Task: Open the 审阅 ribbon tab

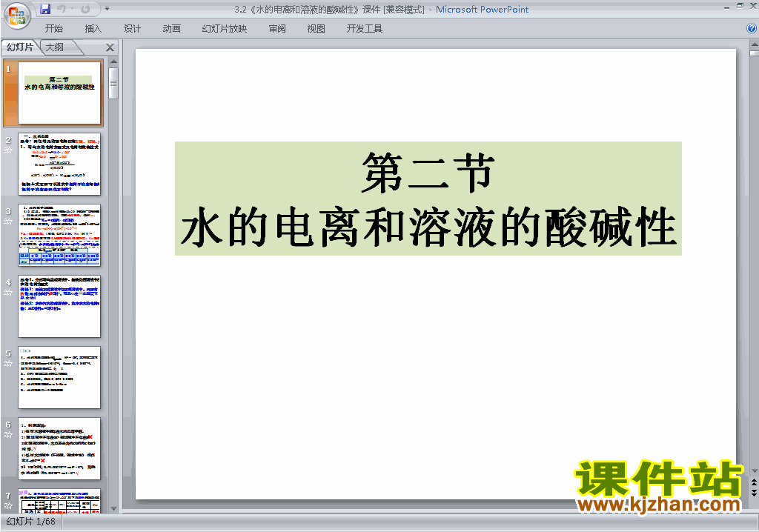Action: pos(277,29)
